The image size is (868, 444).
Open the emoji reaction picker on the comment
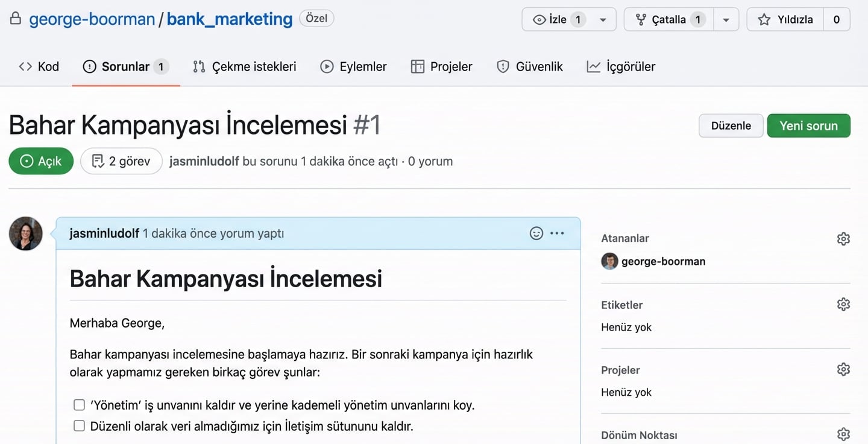click(x=535, y=233)
